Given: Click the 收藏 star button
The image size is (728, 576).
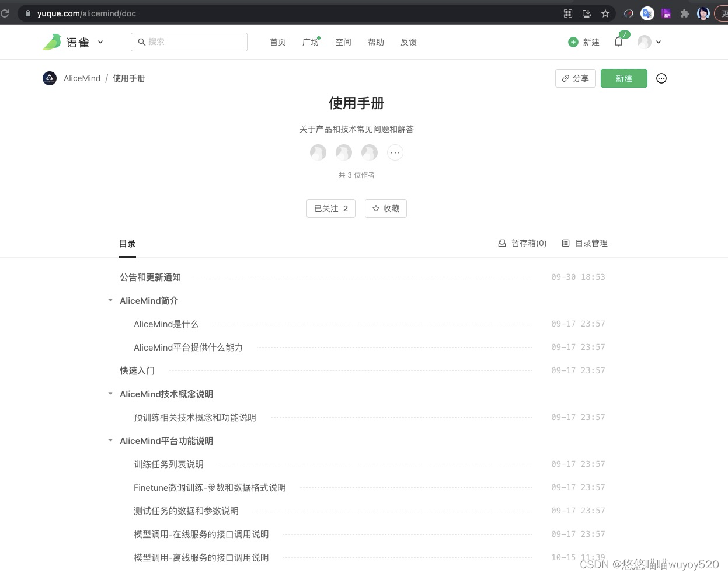Looking at the screenshot, I should 386,209.
